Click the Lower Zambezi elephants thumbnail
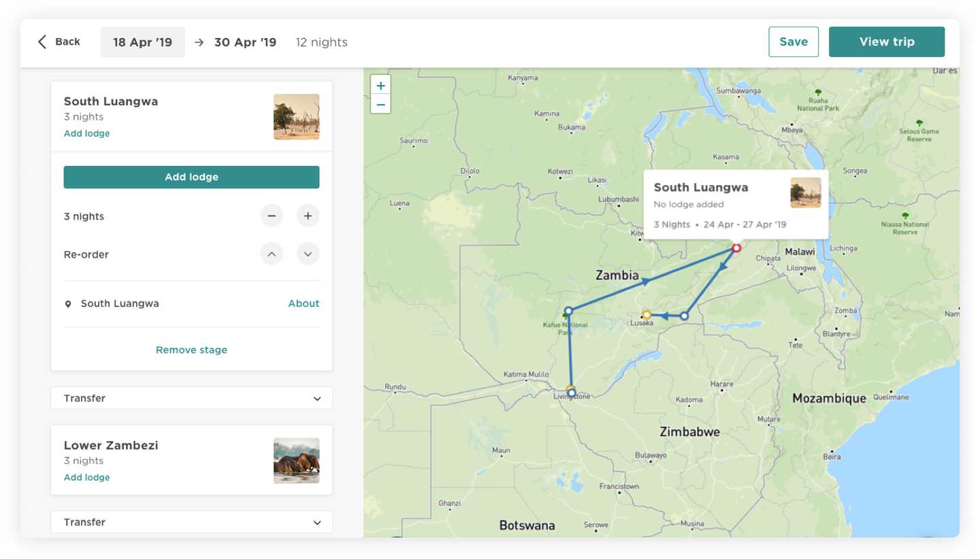The image size is (980, 559). coord(296,460)
